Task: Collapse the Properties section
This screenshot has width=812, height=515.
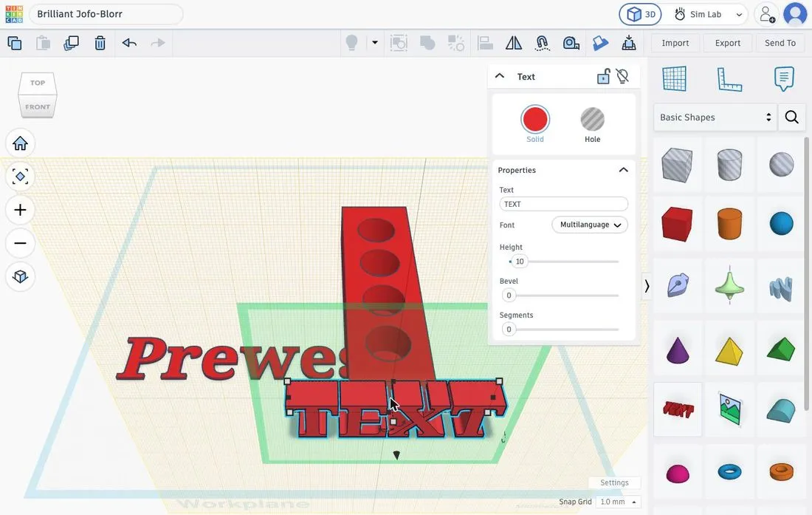Action: click(624, 170)
